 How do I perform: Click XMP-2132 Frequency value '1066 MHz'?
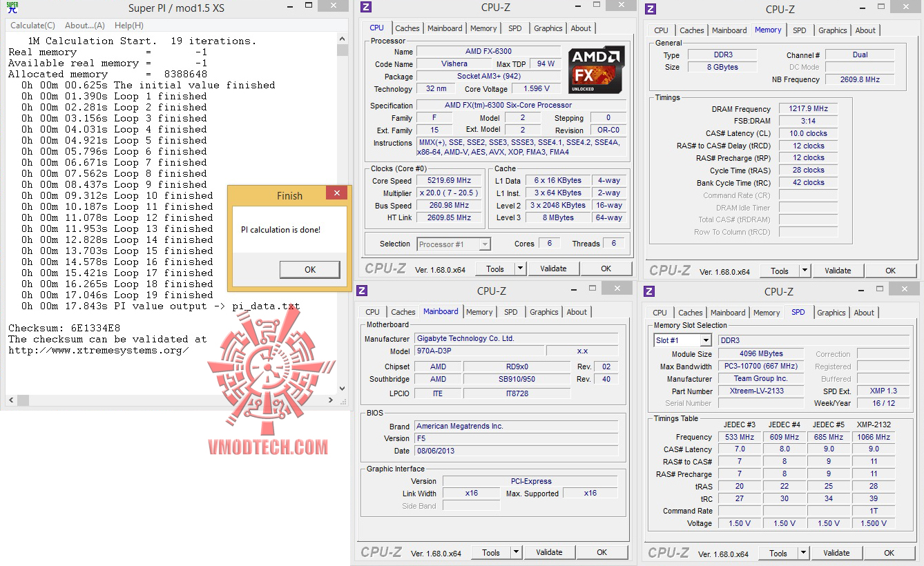(x=874, y=438)
